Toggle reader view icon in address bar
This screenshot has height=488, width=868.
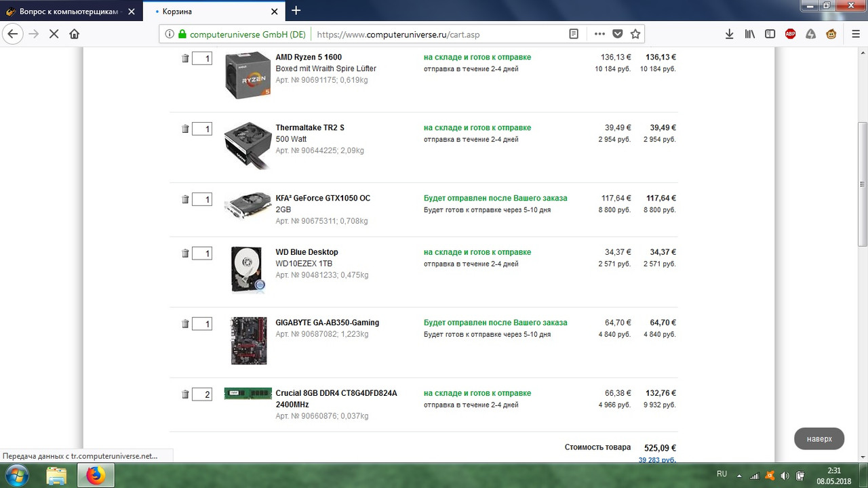[x=574, y=34]
